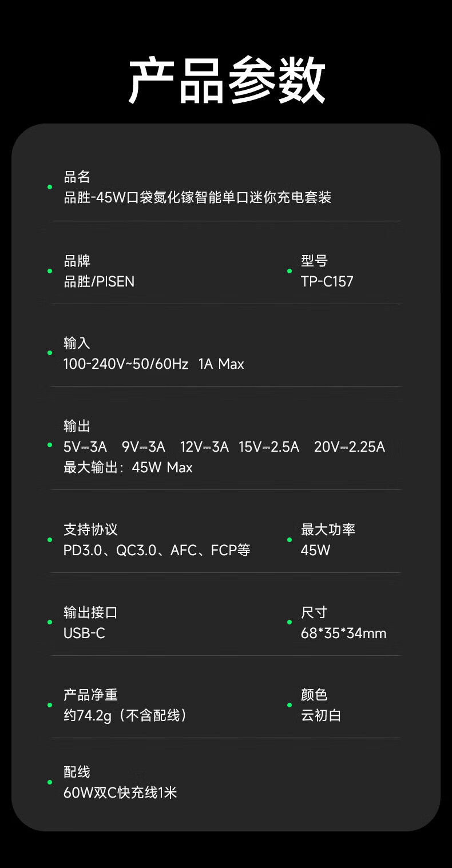
Task: Click the green dot beside 支持协议
Action: coord(50,540)
